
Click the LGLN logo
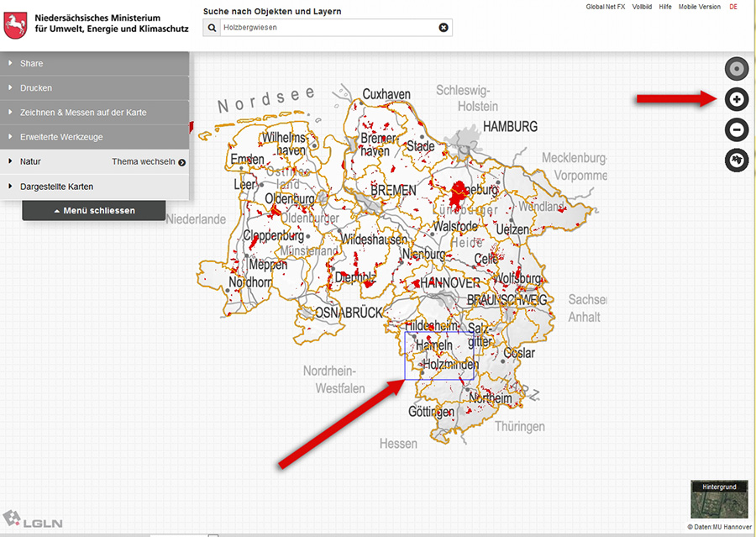pyautogui.click(x=24, y=521)
